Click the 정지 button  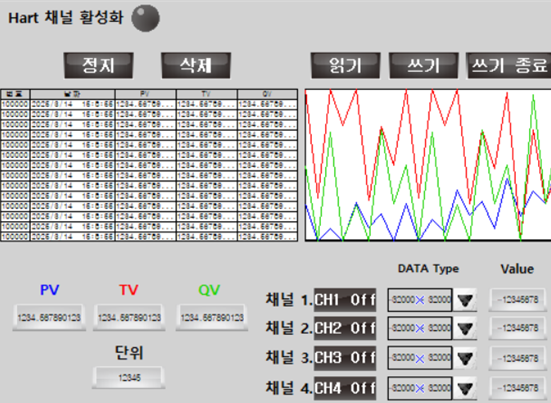point(98,66)
